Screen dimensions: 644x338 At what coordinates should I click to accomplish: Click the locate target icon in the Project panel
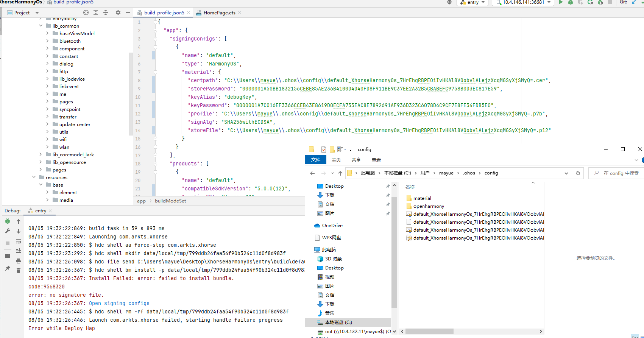[86, 12]
